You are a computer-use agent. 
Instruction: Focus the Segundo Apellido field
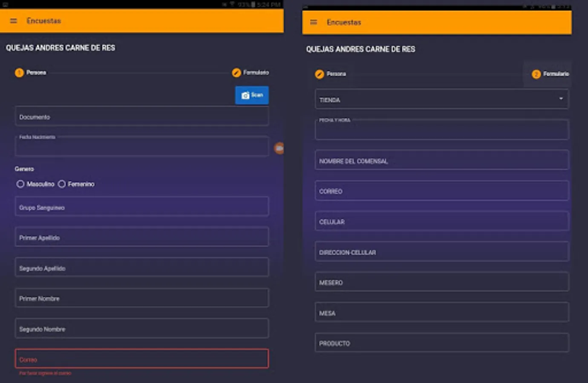(x=142, y=268)
